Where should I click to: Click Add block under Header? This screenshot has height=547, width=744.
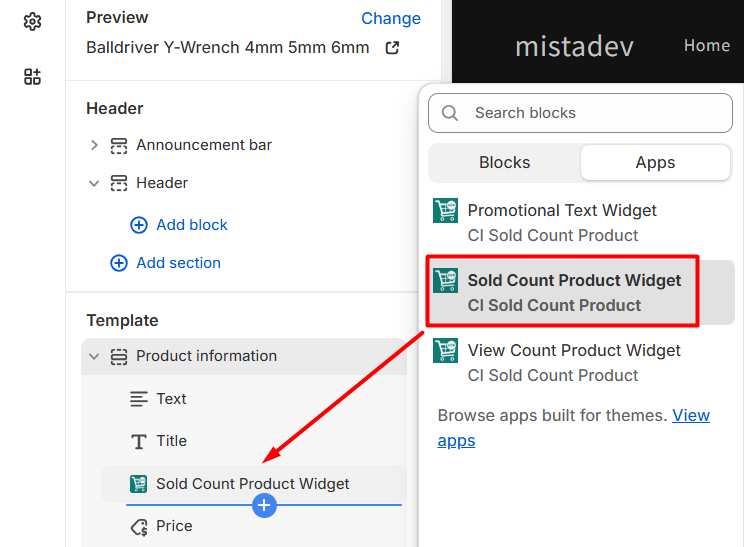(191, 225)
